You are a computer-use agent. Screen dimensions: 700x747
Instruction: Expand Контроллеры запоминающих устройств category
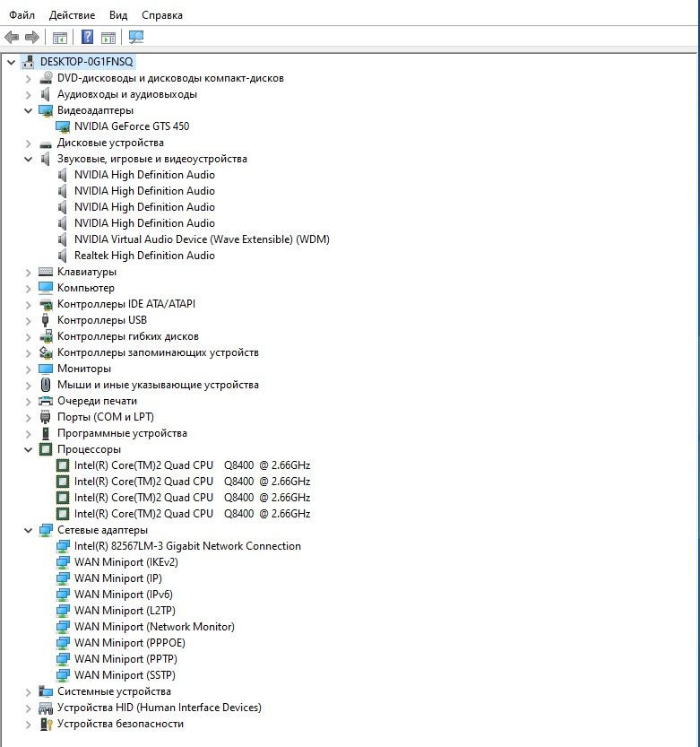click(28, 353)
